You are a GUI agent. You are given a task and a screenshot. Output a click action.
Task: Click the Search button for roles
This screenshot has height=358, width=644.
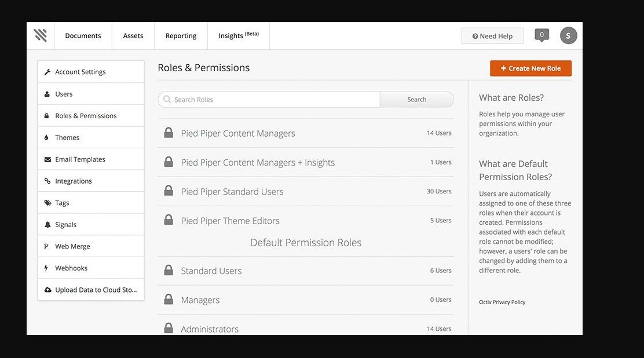coord(416,100)
